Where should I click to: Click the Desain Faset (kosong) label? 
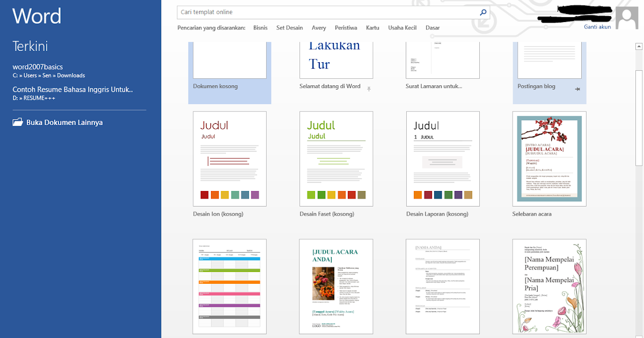click(328, 214)
